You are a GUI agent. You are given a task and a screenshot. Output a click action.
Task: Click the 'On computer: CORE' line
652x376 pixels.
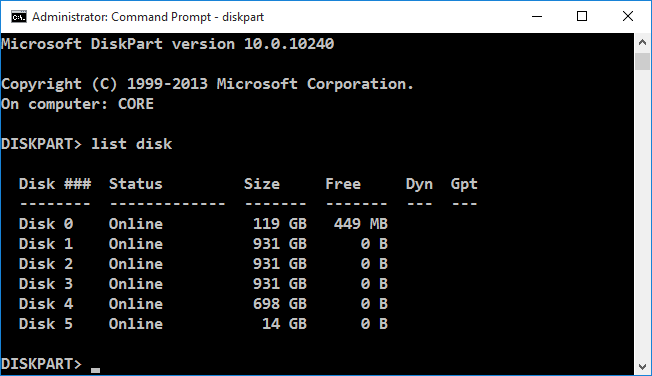coord(77,104)
